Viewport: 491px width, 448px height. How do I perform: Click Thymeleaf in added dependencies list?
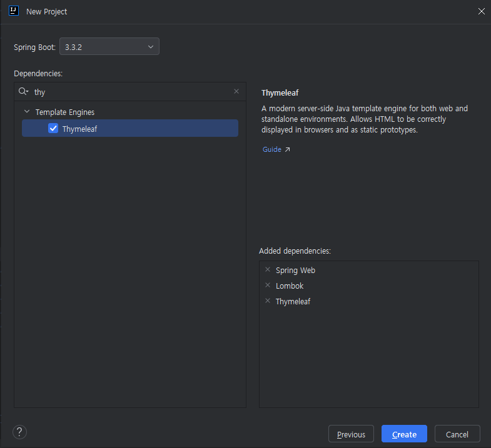coord(293,302)
